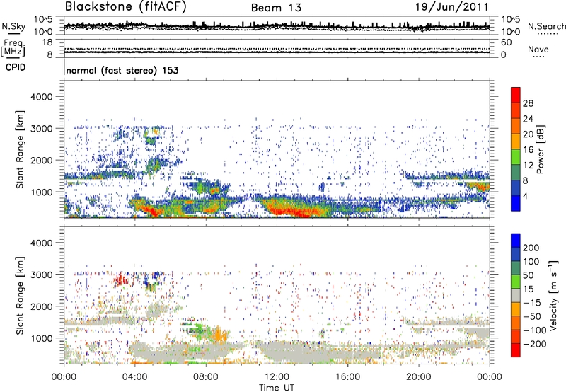Pick power colorbar segment between 4 and 8
Viewport: 566px width, 392px height.
(516, 188)
